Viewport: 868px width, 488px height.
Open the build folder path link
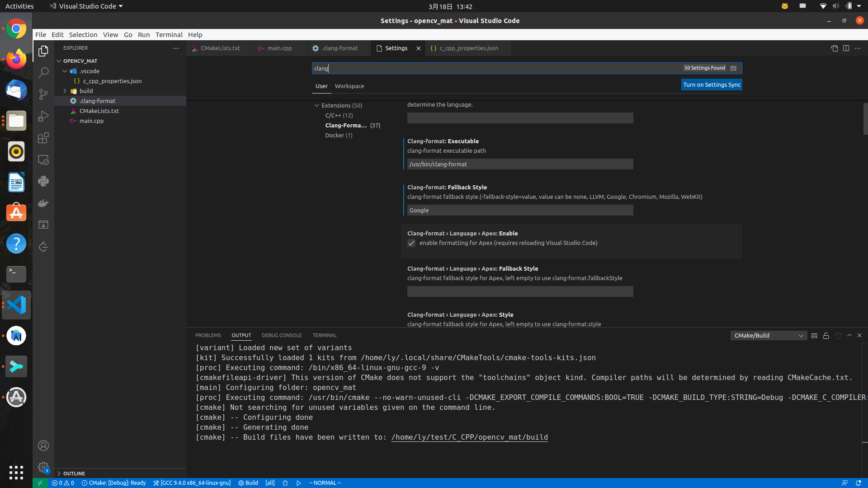click(x=469, y=437)
